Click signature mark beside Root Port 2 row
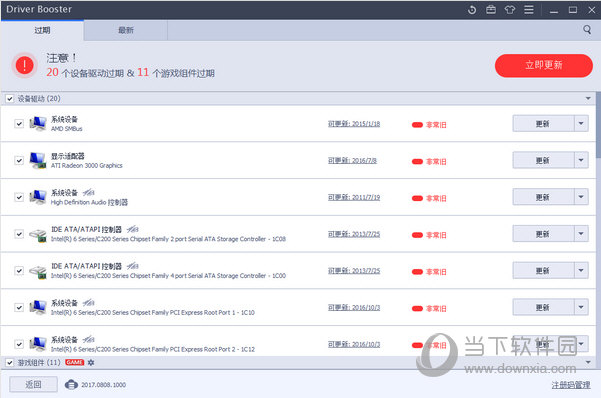 point(89,339)
